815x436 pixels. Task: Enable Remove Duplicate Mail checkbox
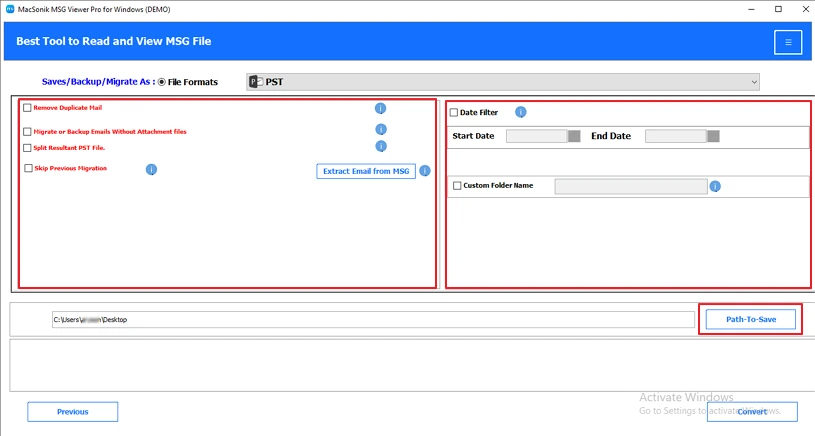pyautogui.click(x=27, y=108)
